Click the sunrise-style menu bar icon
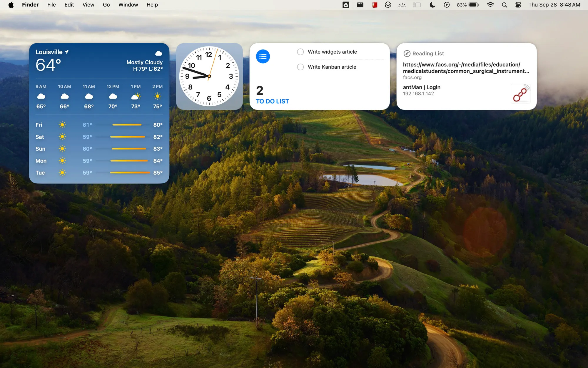The height and width of the screenshot is (368, 588). tap(402, 5)
